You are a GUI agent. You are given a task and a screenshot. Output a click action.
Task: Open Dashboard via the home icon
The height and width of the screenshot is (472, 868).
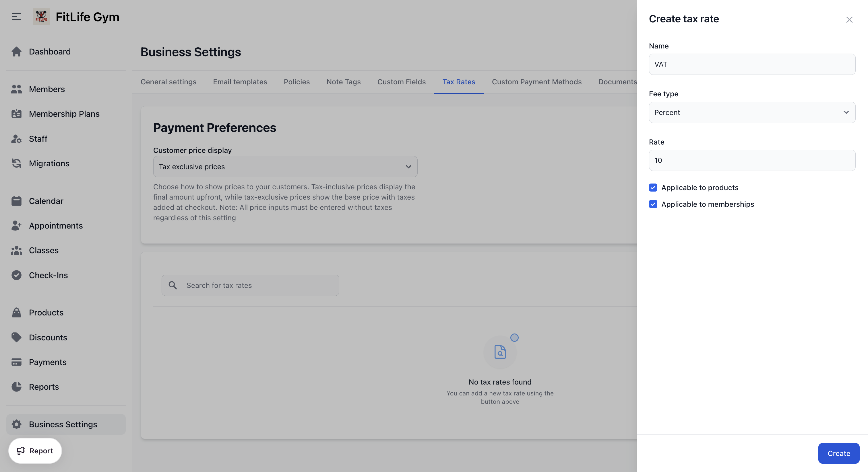[x=16, y=52]
